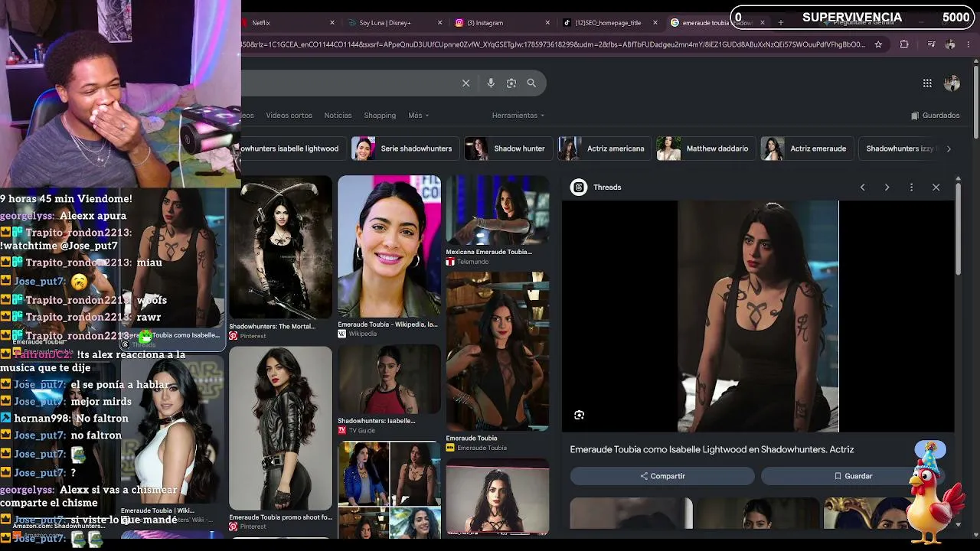Open Emeraude Toubia promo shoot Pinterest image
The image size is (980, 551).
pos(280,428)
